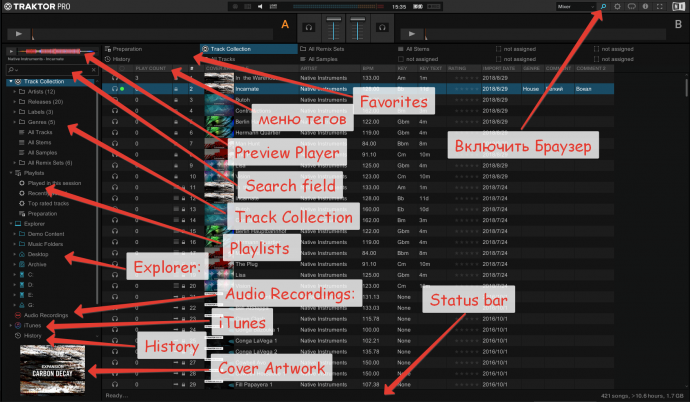Select the Fill Papayera 1 track row
690x402 pixels.
[x=358, y=384]
